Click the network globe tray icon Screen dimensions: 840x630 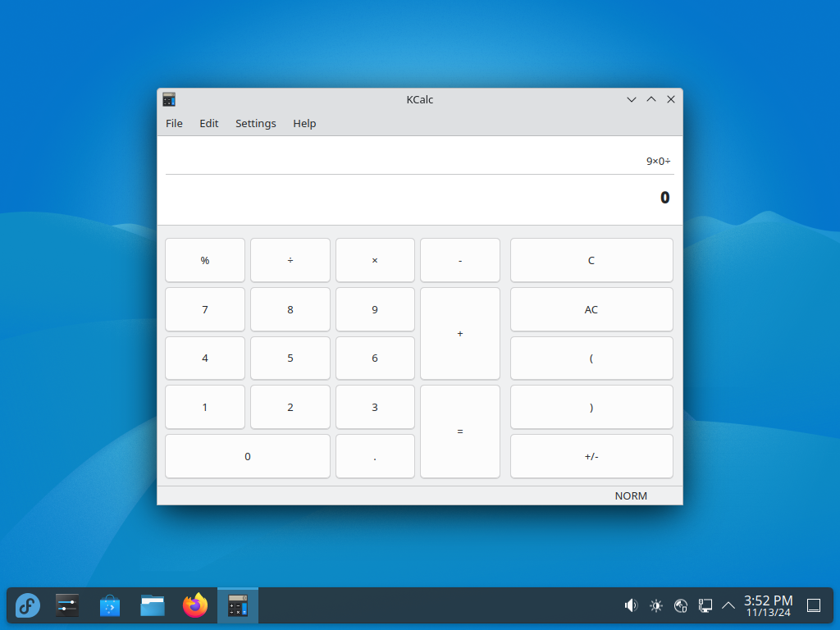tap(680, 606)
